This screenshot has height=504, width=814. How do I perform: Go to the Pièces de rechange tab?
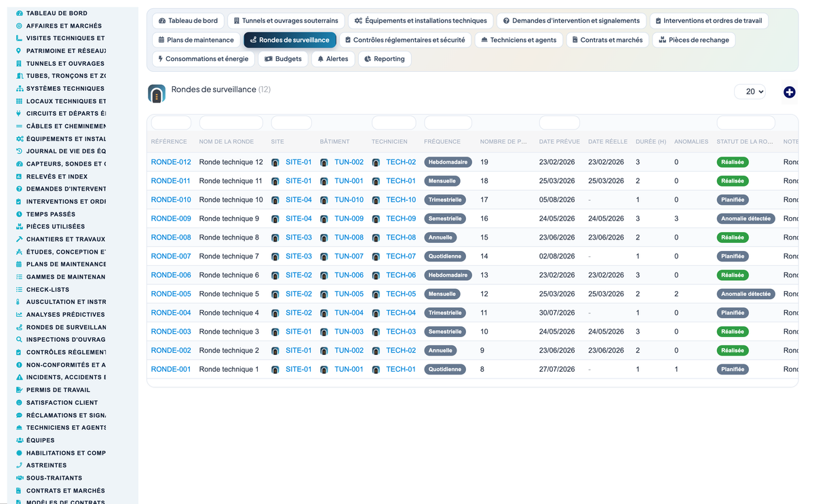coord(694,39)
